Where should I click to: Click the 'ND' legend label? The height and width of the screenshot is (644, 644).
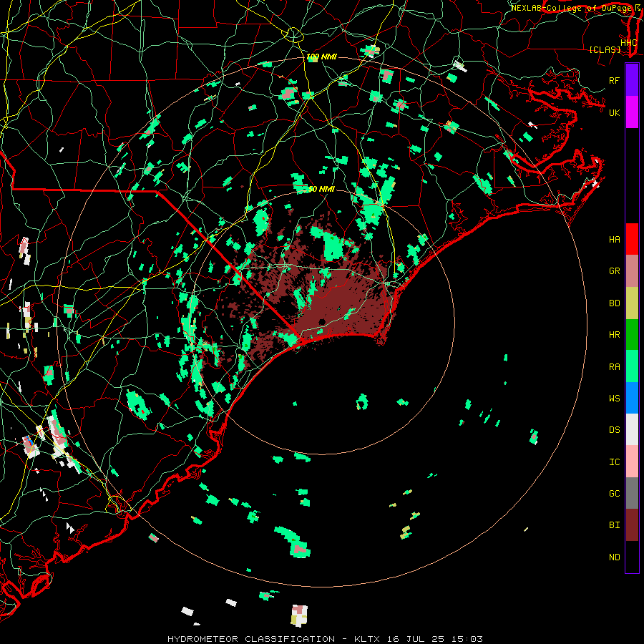click(614, 557)
